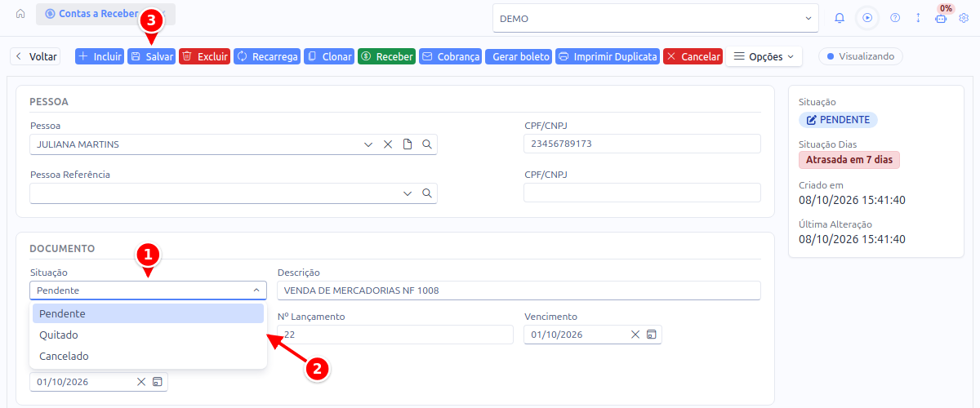Expand the Pessoa Referência dropdown arrow

pyautogui.click(x=408, y=193)
